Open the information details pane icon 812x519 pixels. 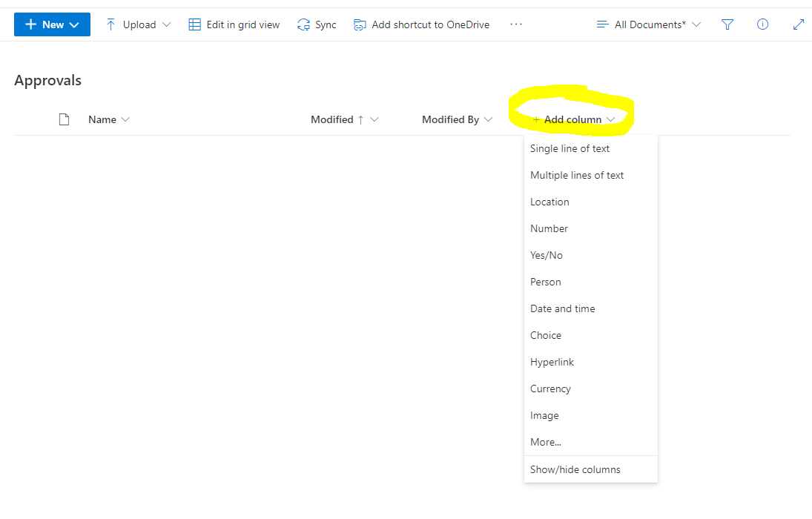point(762,24)
